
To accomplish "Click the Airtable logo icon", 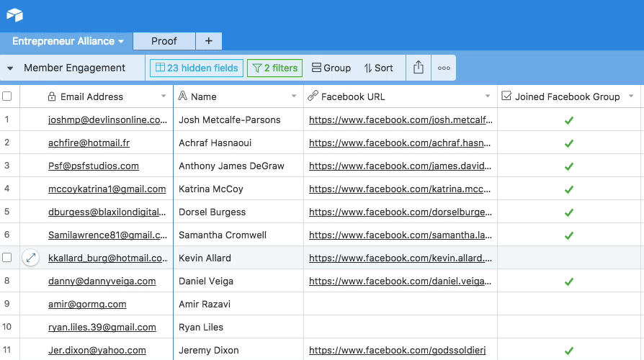I will [14, 15].
